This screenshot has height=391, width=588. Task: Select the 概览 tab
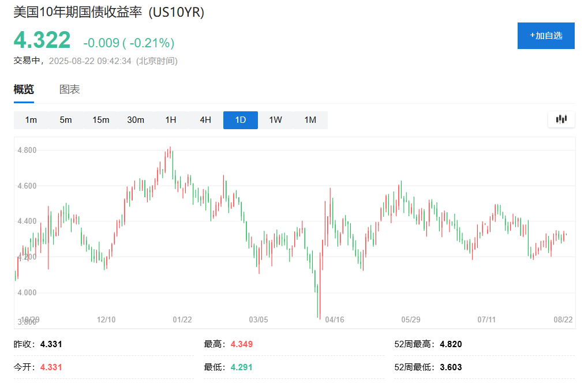tap(24, 89)
